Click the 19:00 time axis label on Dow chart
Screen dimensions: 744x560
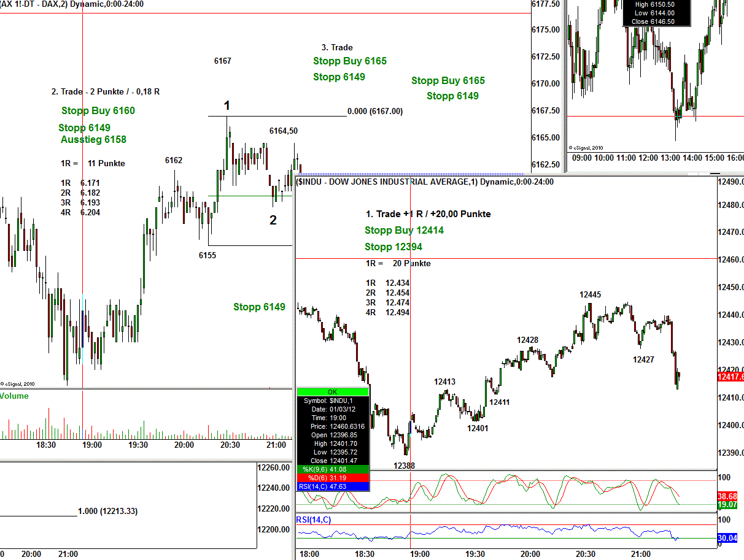tap(420, 554)
